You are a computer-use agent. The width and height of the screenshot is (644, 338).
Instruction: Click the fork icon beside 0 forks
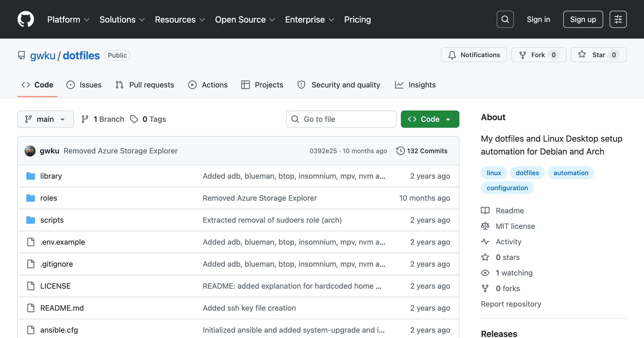click(x=485, y=288)
